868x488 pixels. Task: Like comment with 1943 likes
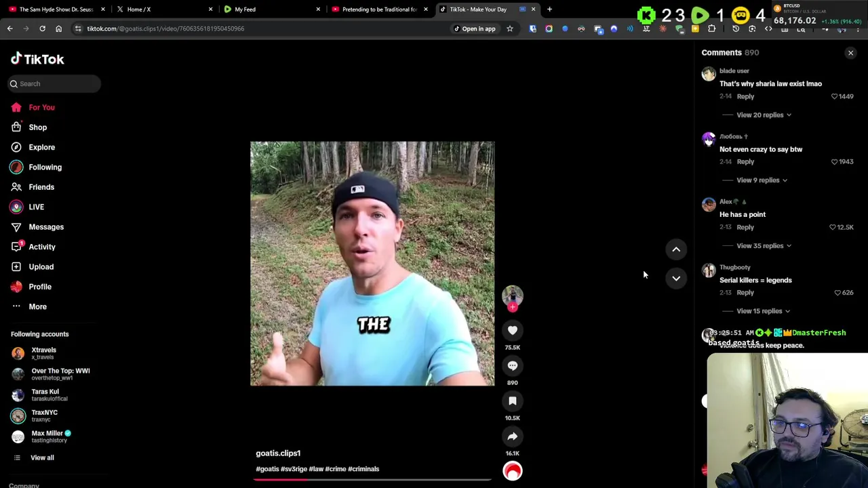[x=834, y=162]
